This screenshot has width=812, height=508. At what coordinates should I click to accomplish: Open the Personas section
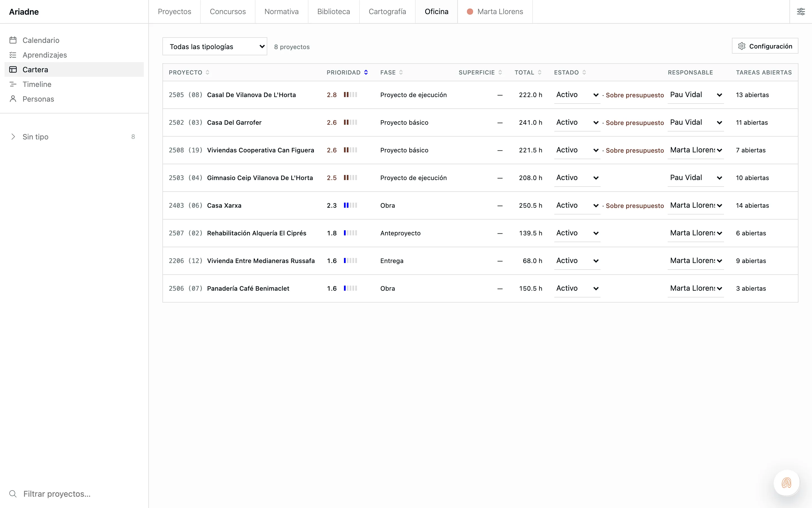74,99
